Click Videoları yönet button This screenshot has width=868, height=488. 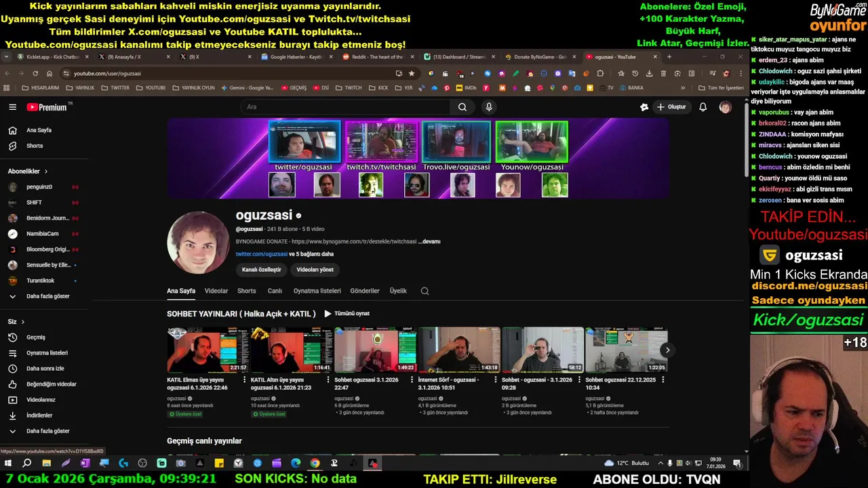pyautogui.click(x=315, y=270)
